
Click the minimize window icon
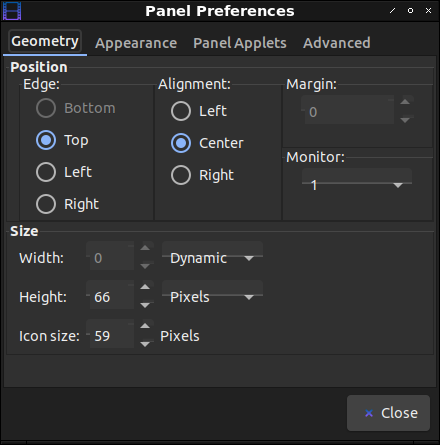(x=393, y=11)
